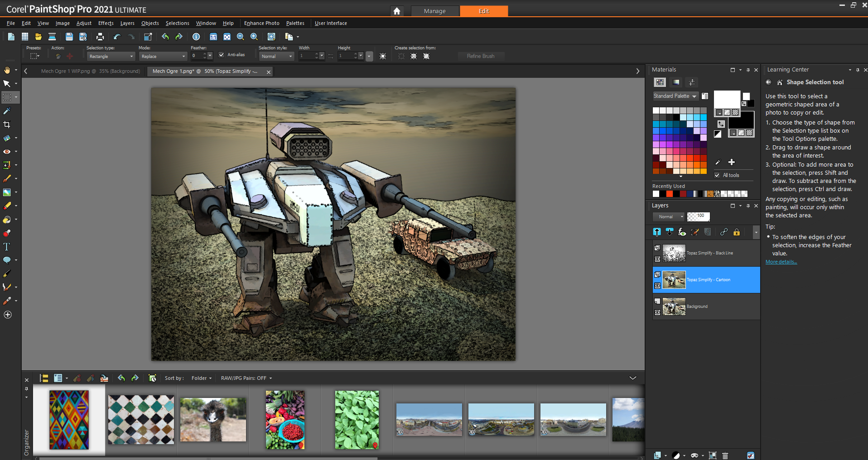Click the large white foreground color swatch
Viewport: 868px width, 460px height.
pos(726,100)
